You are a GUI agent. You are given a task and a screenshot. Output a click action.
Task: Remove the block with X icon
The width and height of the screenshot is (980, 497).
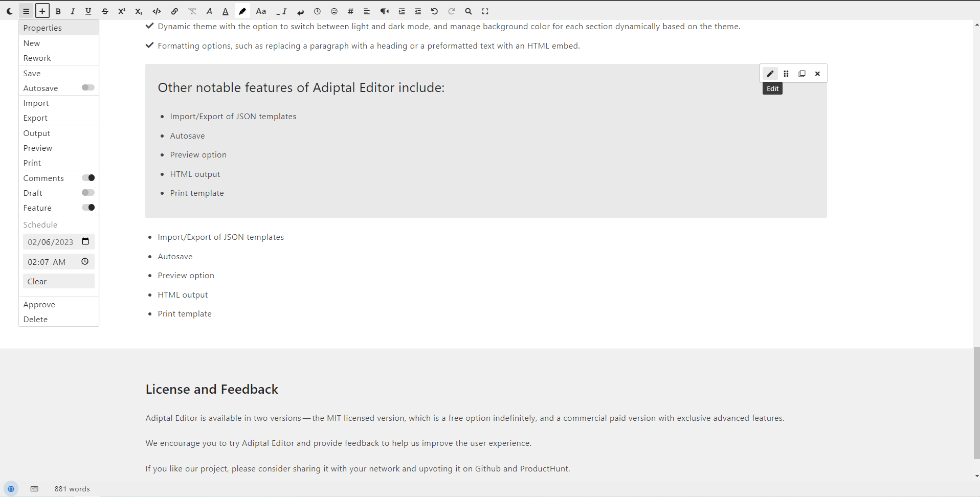click(817, 74)
